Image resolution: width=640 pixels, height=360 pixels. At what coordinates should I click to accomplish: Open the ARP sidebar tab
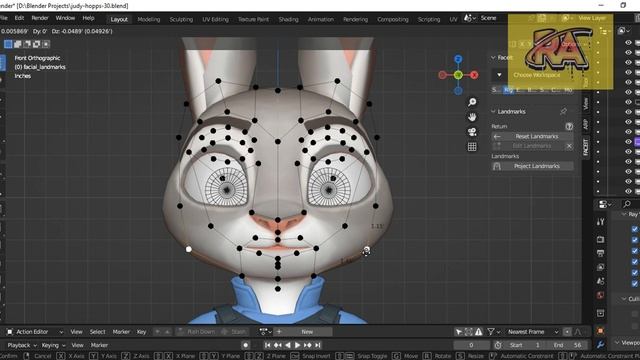(x=586, y=124)
